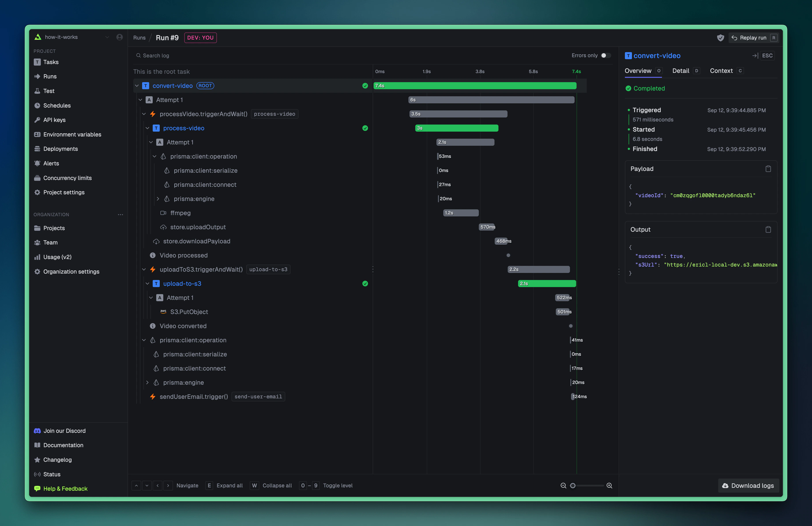812x526 pixels.
Task: Open Environment variables settings
Action: [x=72, y=134]
